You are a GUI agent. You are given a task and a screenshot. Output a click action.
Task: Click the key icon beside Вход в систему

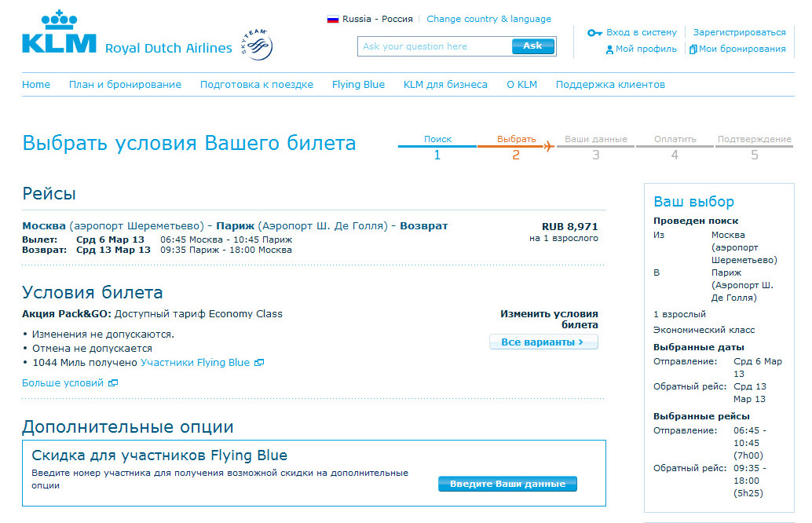[x=594, y=33]
